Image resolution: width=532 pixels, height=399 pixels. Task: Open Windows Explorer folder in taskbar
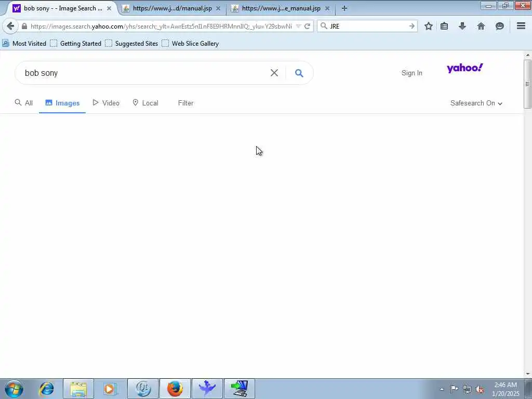tap(78, 389)
